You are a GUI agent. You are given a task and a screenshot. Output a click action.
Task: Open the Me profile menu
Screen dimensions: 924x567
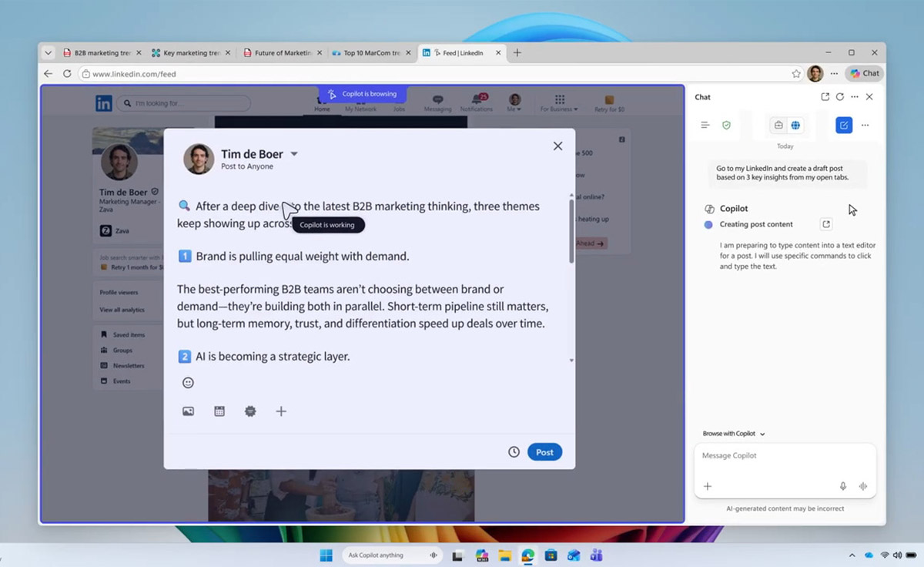(x=514, y=103)
